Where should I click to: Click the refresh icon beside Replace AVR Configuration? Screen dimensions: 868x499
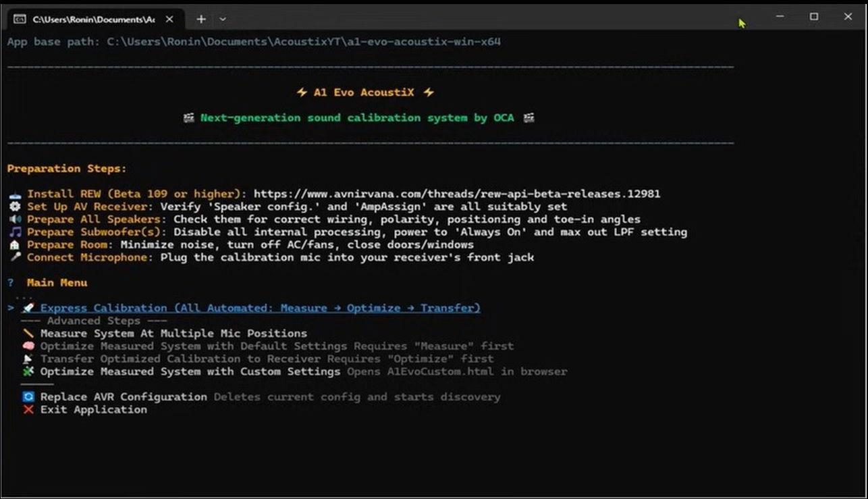point(28,397)
